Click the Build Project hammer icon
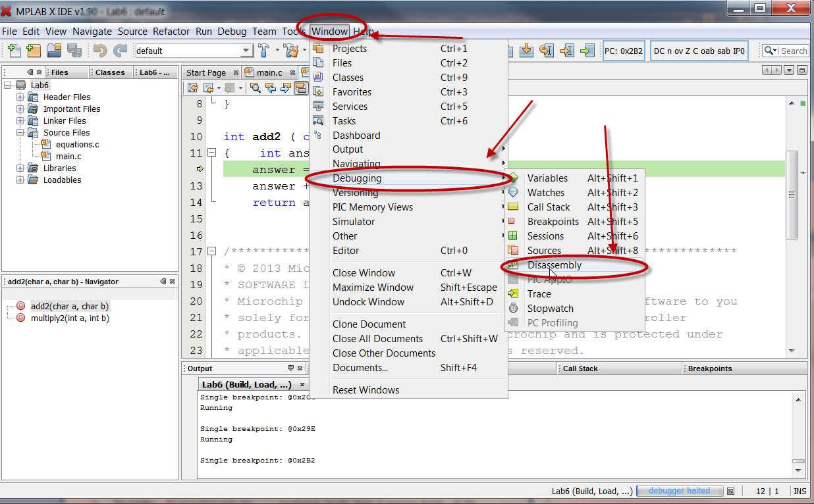This screenshot has width=814, height=504. pyautogui.click(x=264, y=51)
